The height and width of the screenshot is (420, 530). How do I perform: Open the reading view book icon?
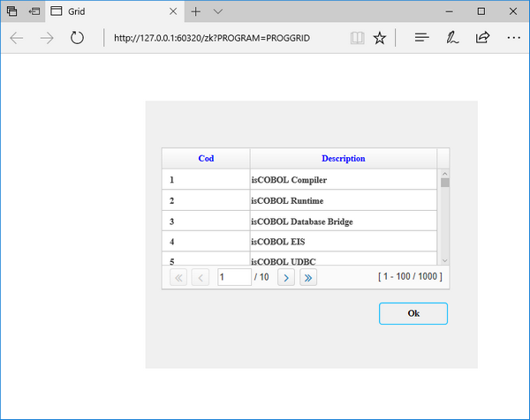tap(357, 38)
